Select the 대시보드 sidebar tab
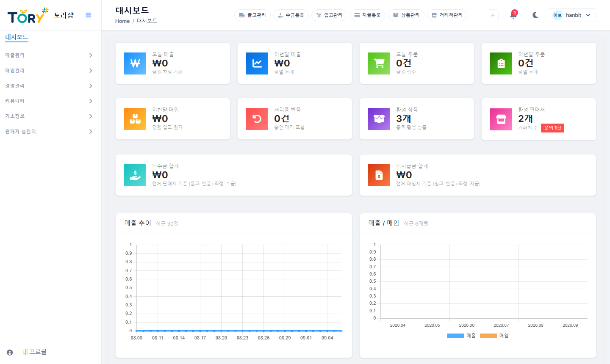Viewport: 610px width, 364px height. 17,37
